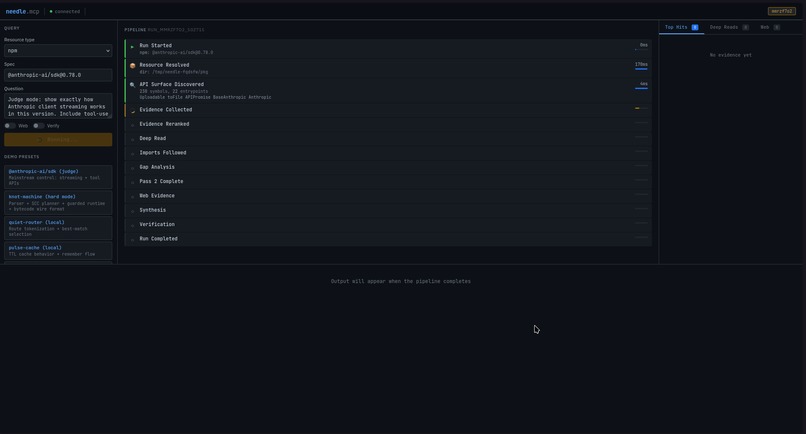Click into the Question text area
This screenshot has height=434, width=806.
[x=58, y=106]
